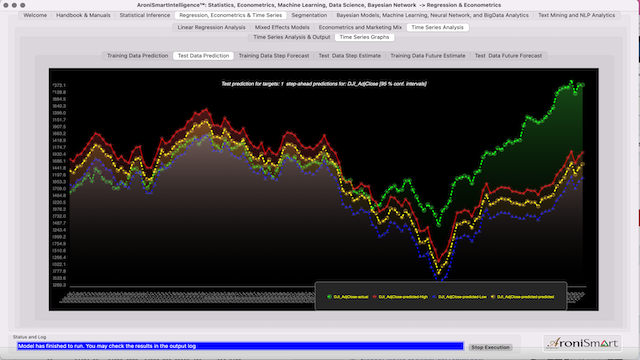Open the Welcome tab
The height and width of the screenshot is (360, 640).
35,15
